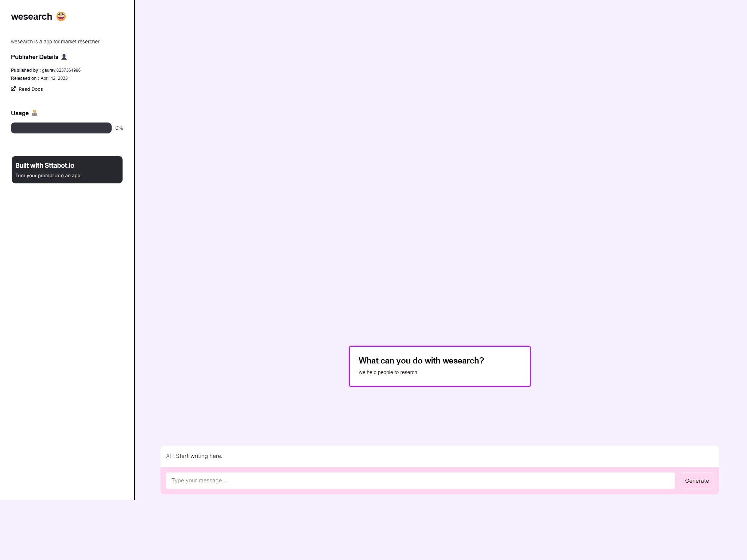Viewport: 747px width, 560px height.
Task: Click the Usage worker emoji icon
Action: (x=35, y=113)
